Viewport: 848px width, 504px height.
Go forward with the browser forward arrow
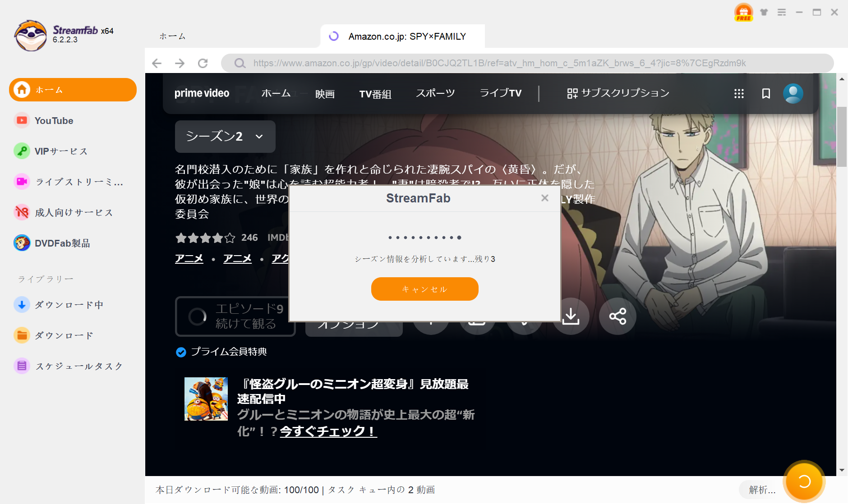pyautogui.click(x=180, y=63)
